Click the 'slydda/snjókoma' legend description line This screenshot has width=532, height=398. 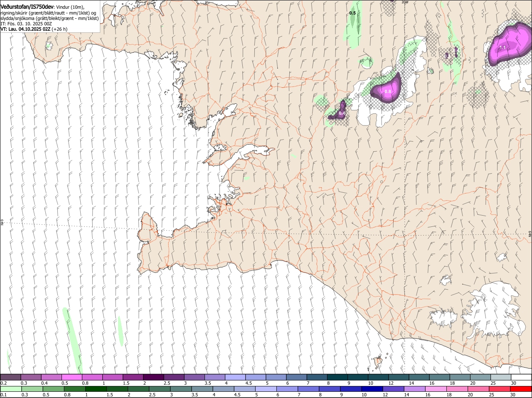(x=49, y=18)
